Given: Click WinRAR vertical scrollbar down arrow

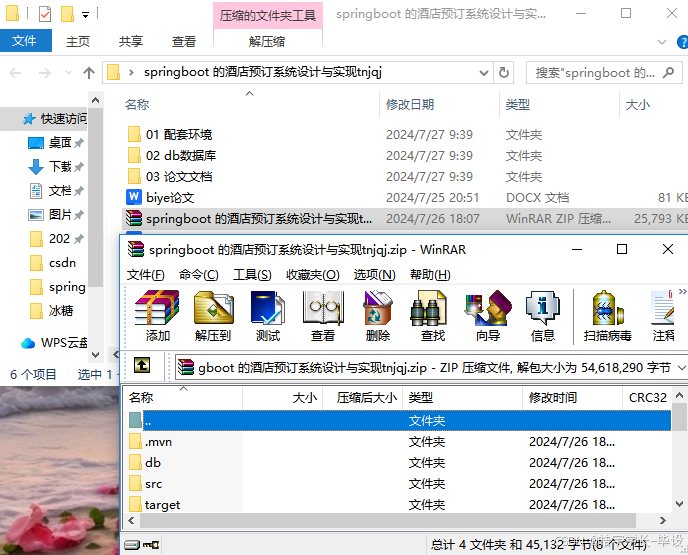Looking at the screenshot, I should (x=679, y=504).
